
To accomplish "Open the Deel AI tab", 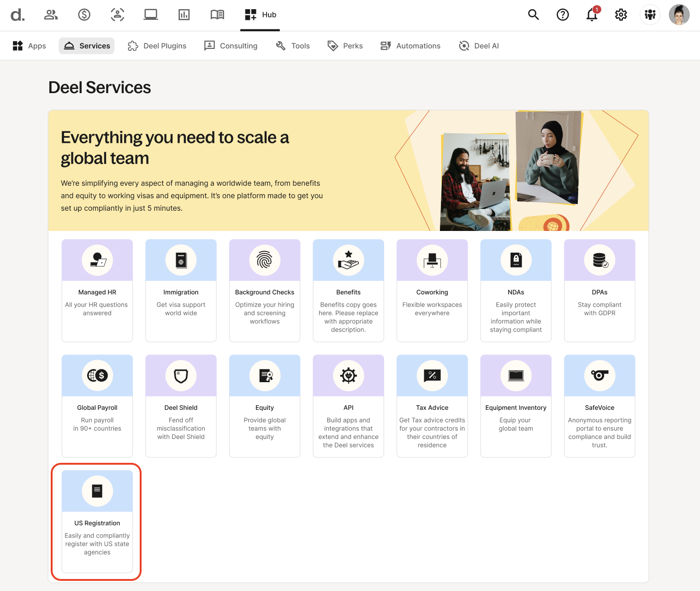I will point(479,46).
